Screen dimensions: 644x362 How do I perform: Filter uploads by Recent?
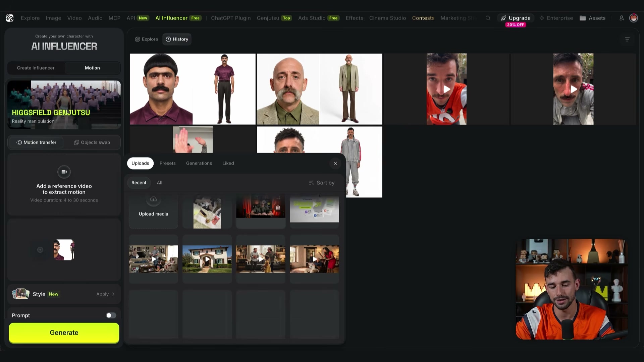tap(139, 183)
